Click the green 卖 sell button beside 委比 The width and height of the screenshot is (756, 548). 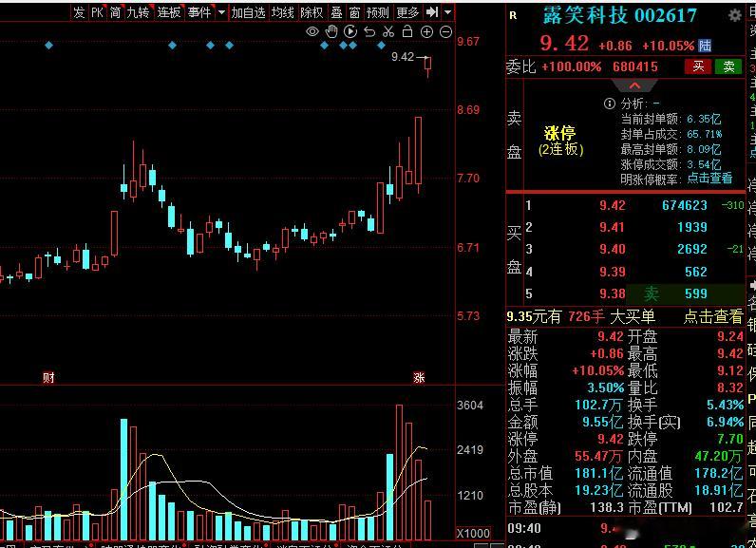tap(728, 66)
